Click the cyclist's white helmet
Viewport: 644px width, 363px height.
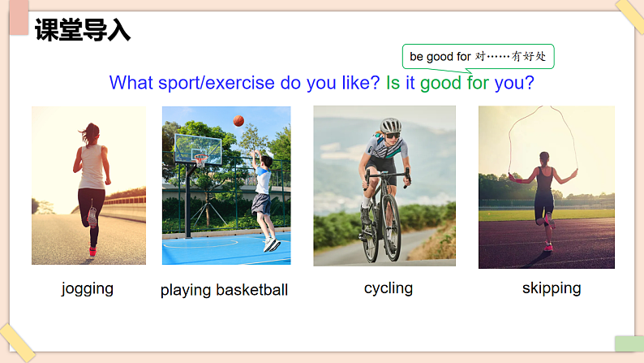click(x=391, y=126)
